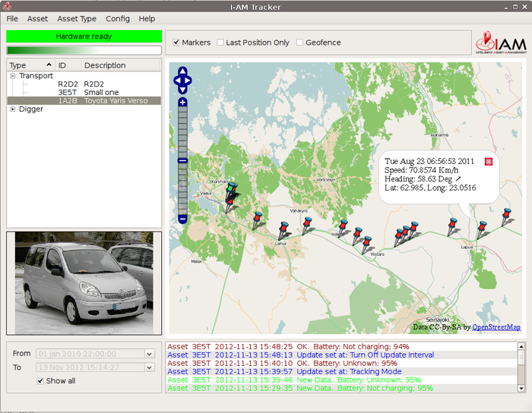
Task: Select log entry at 15:40:10
Action: [x=341, y=363]
